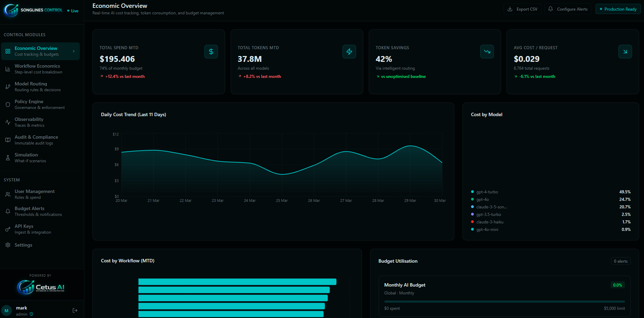Click the Configure Alerts button

pyautogui.click(x=568, y=9)
